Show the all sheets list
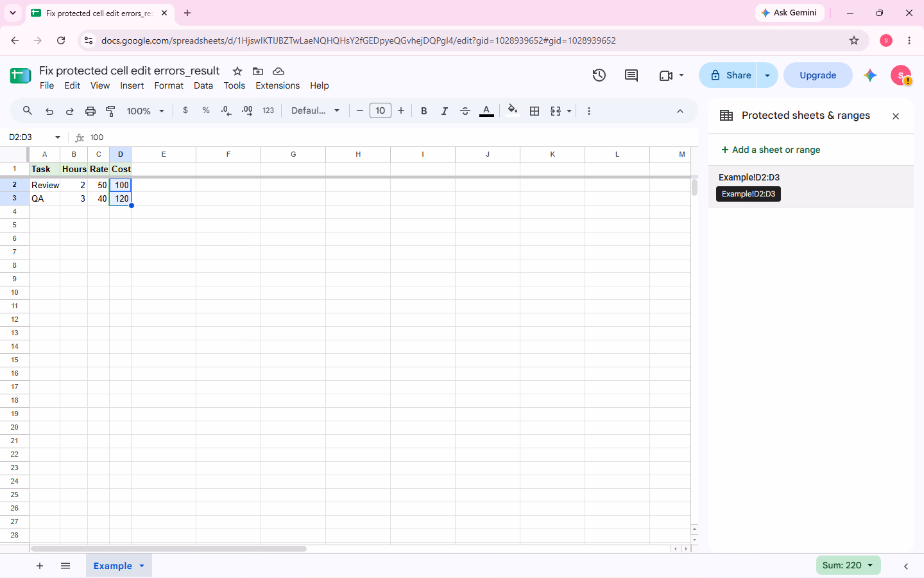This screenshot has width=924, height=578. coord(65,566)
